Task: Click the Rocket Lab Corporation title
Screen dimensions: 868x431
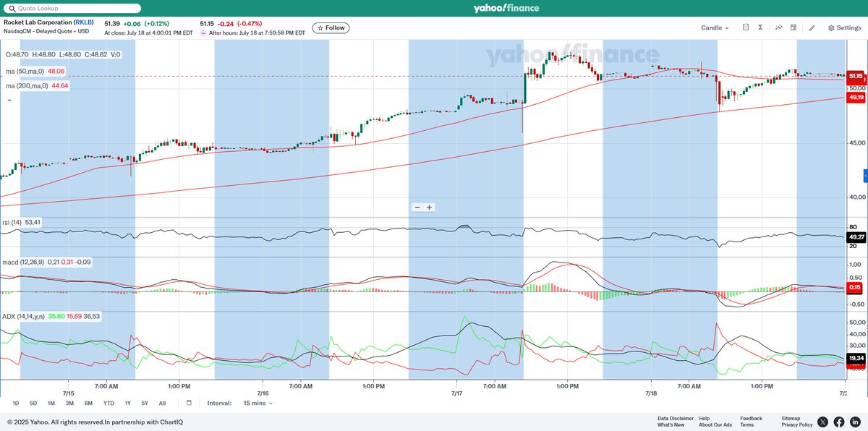Action: 38,23
